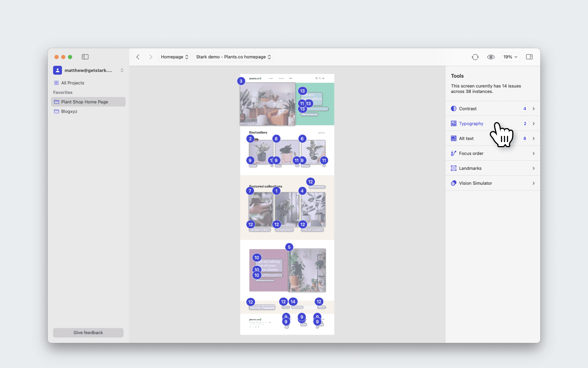Viewport: 588px width, 368px height.
Task: Open the matthew@getstark account switcher
Action: coord(88,70)
